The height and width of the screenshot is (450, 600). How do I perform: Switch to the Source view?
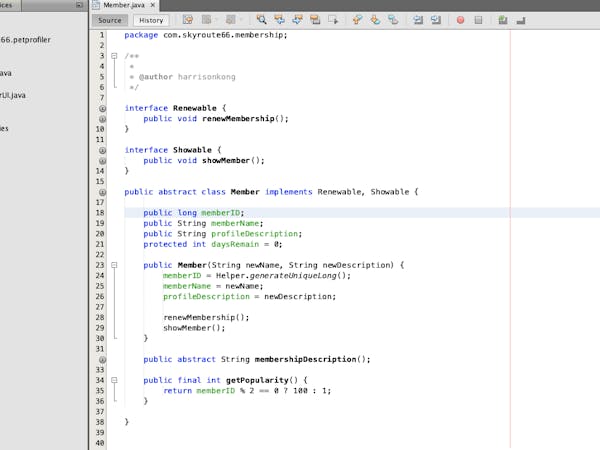109,20
